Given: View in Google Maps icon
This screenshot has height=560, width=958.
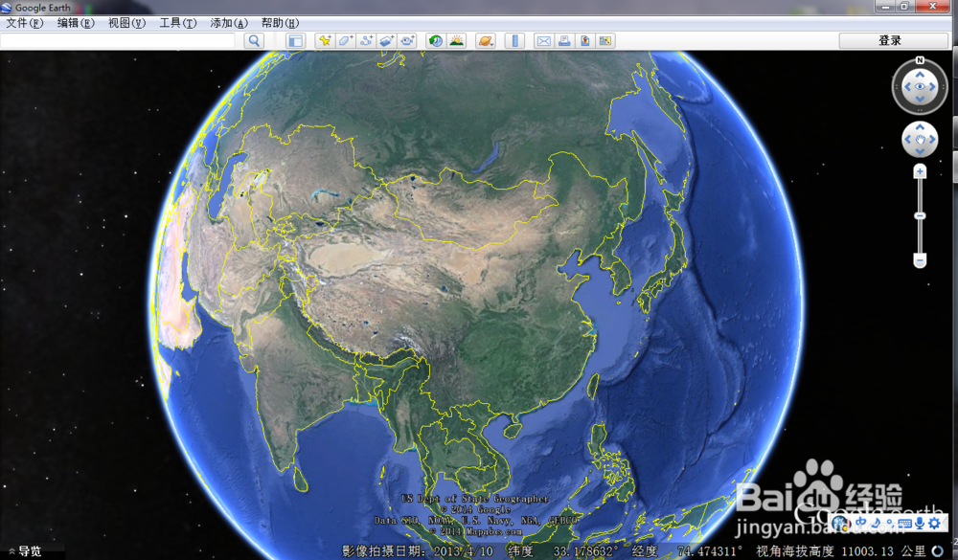Looking at the screenshot, I should [x=605, y=41].
